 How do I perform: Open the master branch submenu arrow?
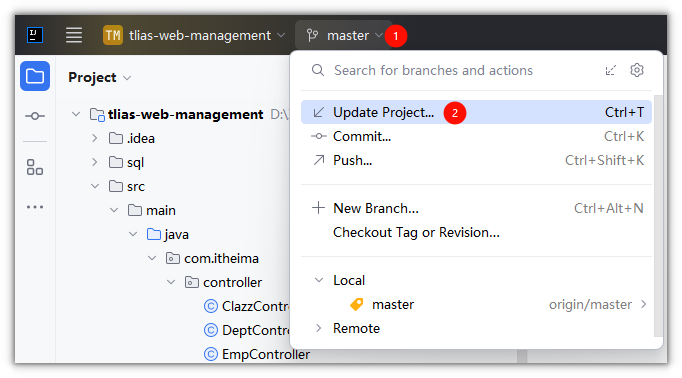tap(644, 304)
